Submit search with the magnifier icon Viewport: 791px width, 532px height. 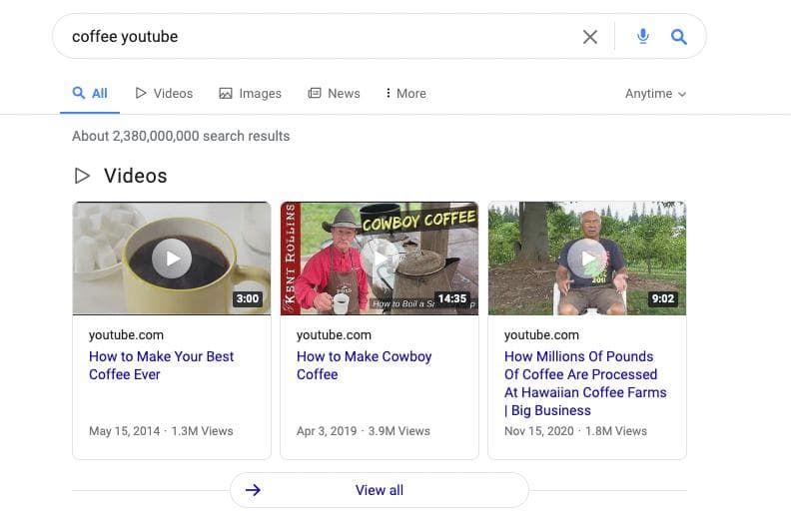[678, 36]
